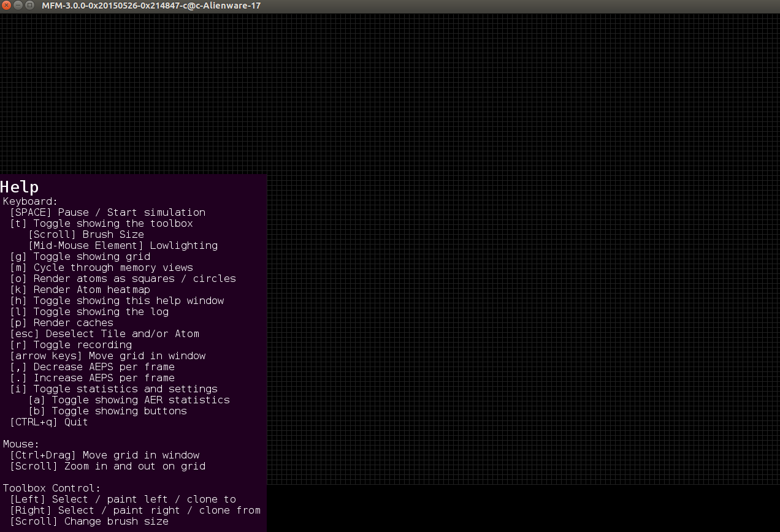
Task: Maximize the MFM simulator window
Action: pyautogui.click(x=29, y=6)
